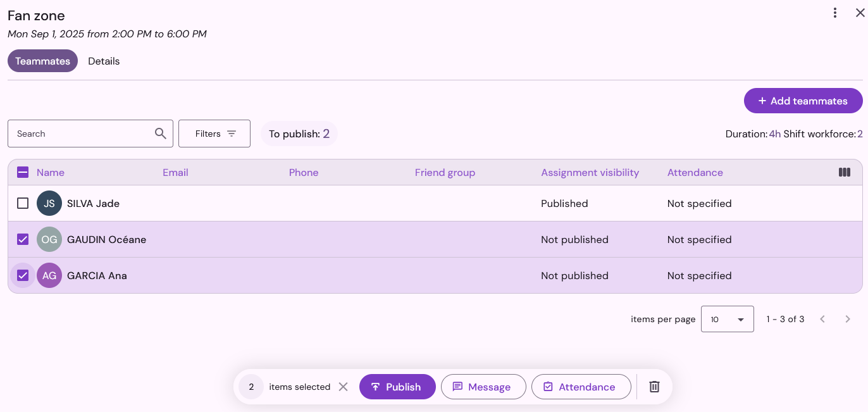
Task: Uncheck the GARCIA Ana row checkbox
Action: pyautogui.click(x=23, y=275)
